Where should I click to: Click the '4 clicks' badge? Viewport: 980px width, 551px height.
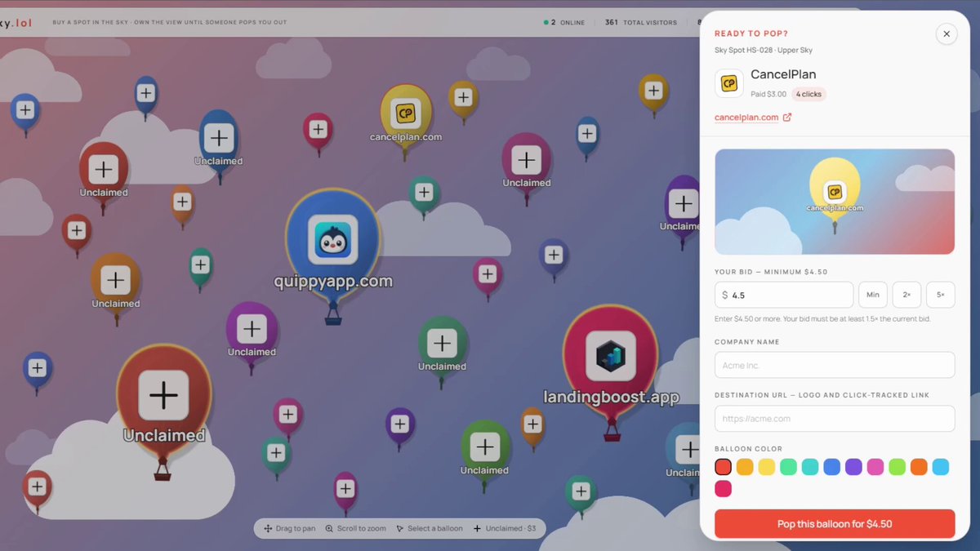(x=808, y=94)
